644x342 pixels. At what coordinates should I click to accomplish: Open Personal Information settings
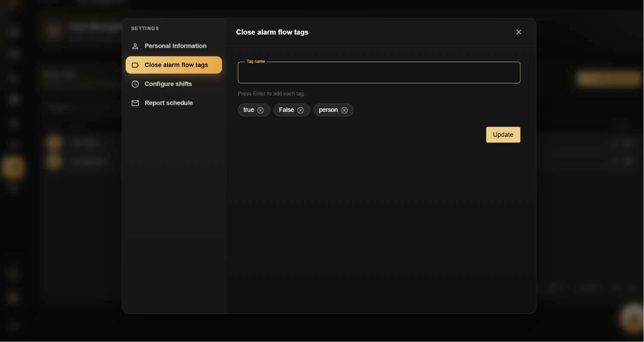click(x=174, y=46)
